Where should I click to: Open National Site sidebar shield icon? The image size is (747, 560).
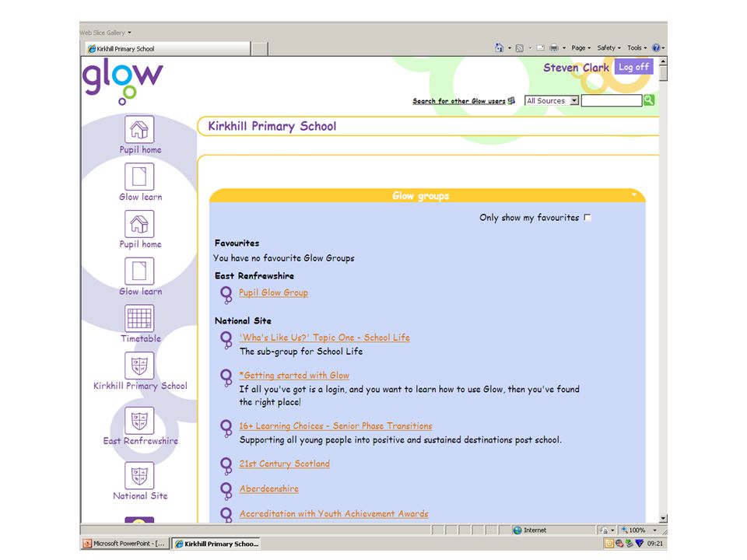pos(139,475)
